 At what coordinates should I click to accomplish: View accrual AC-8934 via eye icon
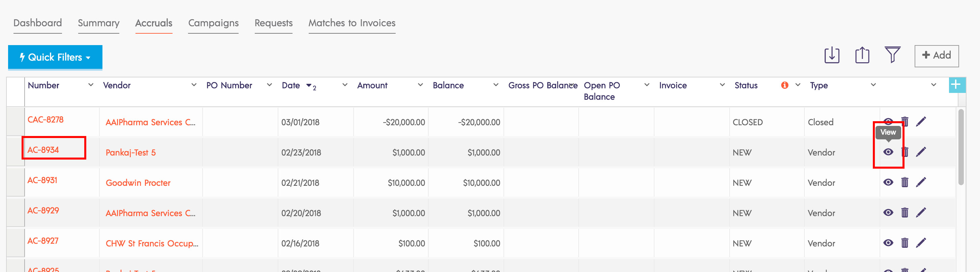(888, 152)
